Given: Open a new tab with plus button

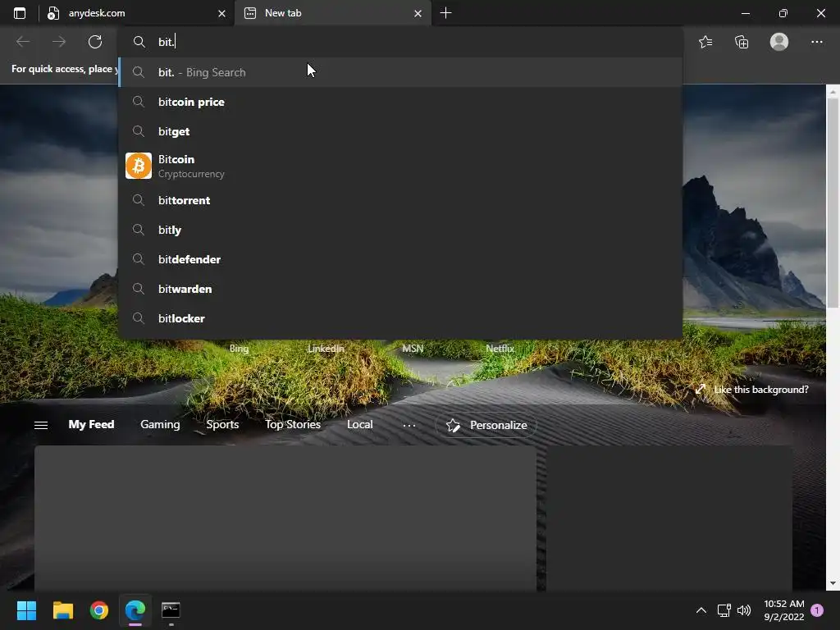Looking at the screenshot, I should (445, 13).
